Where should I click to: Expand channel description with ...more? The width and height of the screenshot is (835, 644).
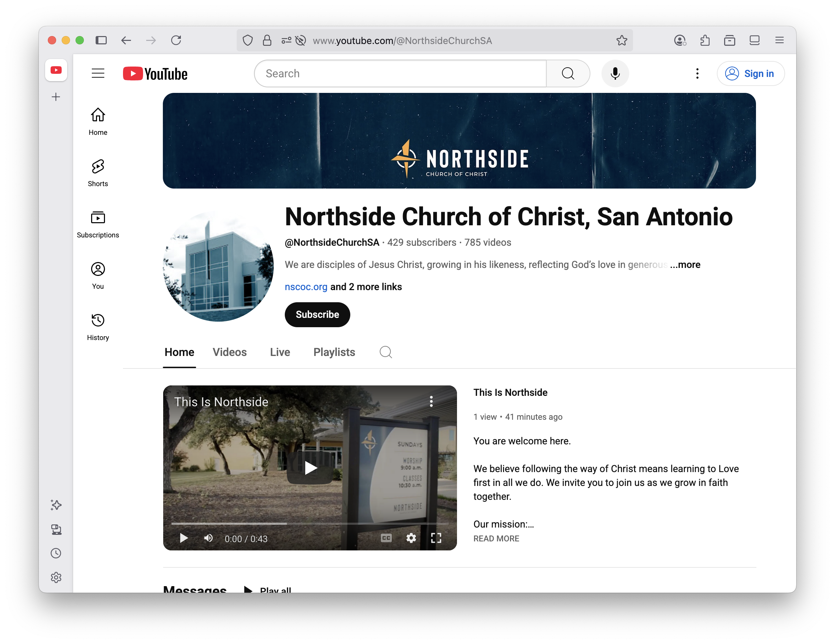point(685,265)
